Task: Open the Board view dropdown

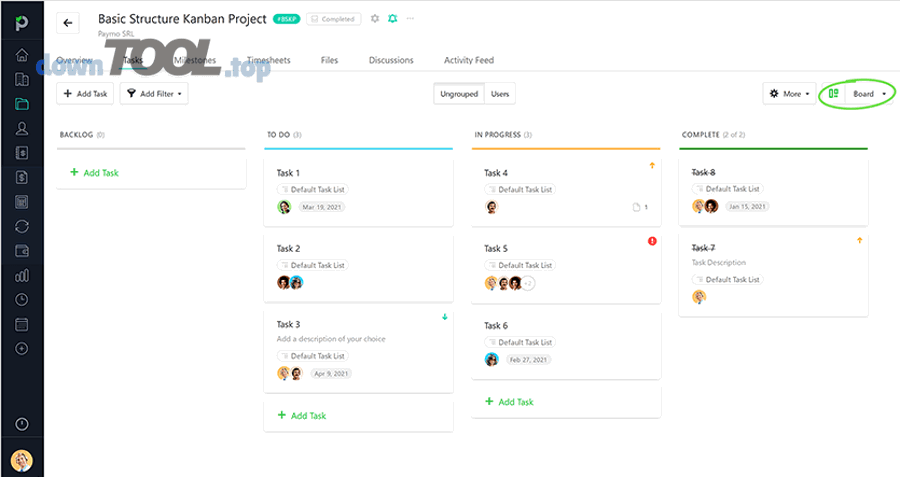Action: pyautogui.click(x=869, y=94)
